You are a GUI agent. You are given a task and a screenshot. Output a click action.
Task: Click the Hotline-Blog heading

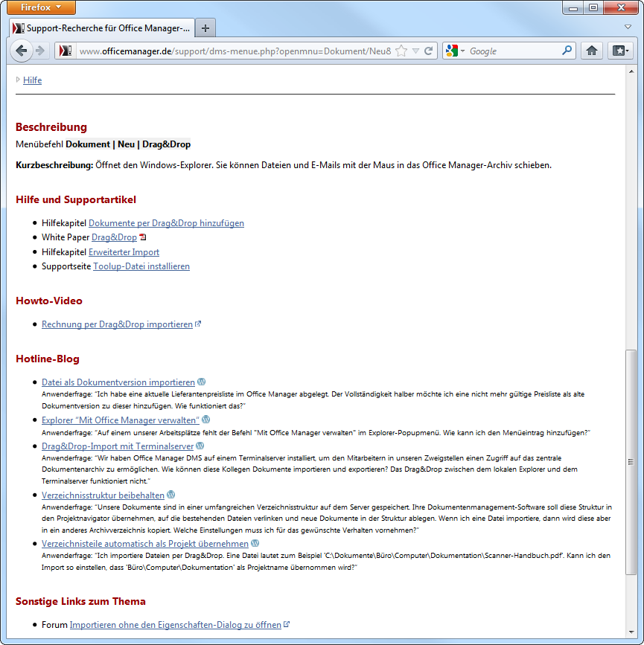click(x=48, y=359)
